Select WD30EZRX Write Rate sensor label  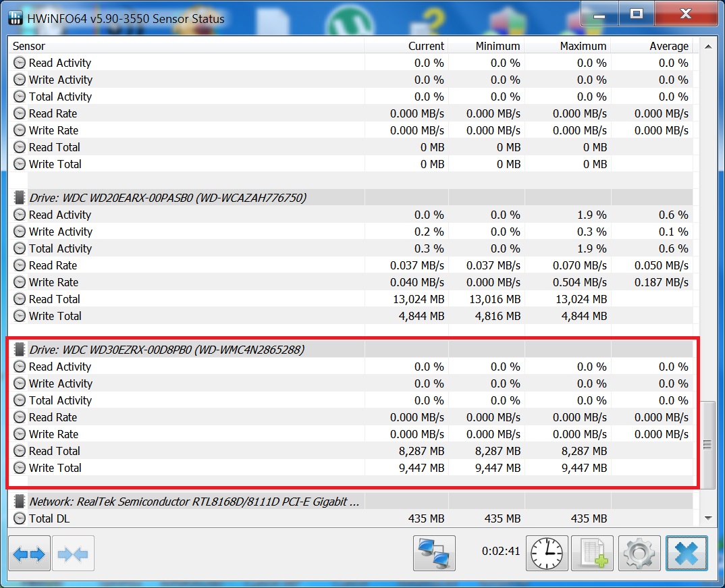coord(53,435)
